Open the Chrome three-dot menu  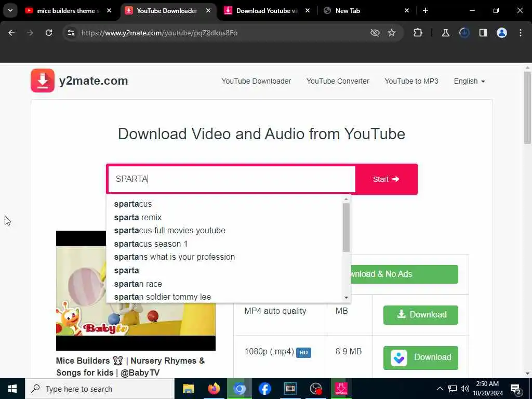(x=521, y=33)
